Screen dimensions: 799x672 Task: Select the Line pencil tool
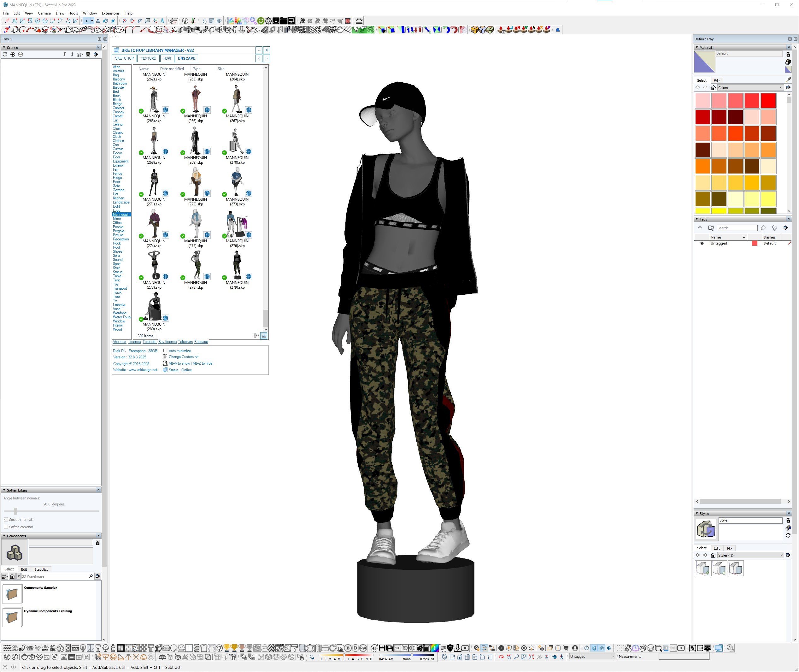click(x=7, y=21)
